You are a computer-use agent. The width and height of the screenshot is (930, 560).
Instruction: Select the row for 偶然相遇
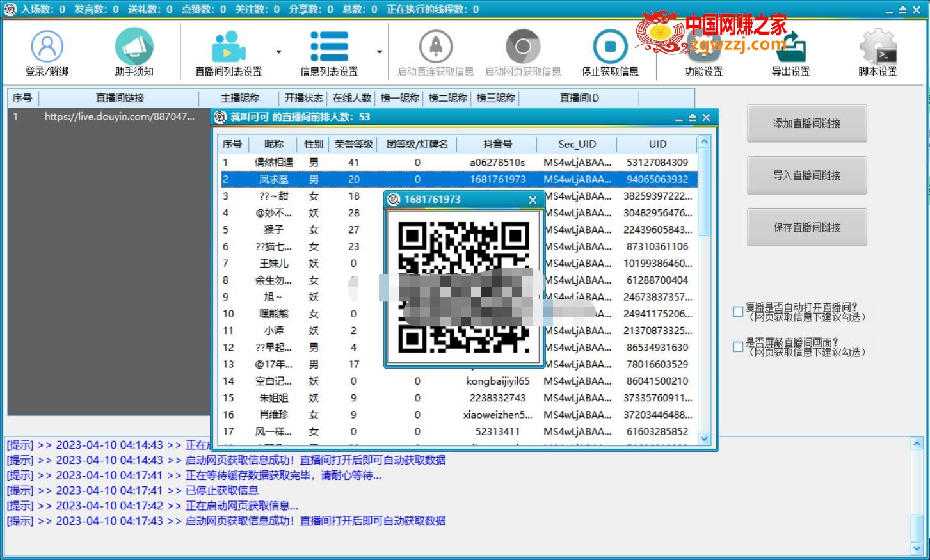458,163
